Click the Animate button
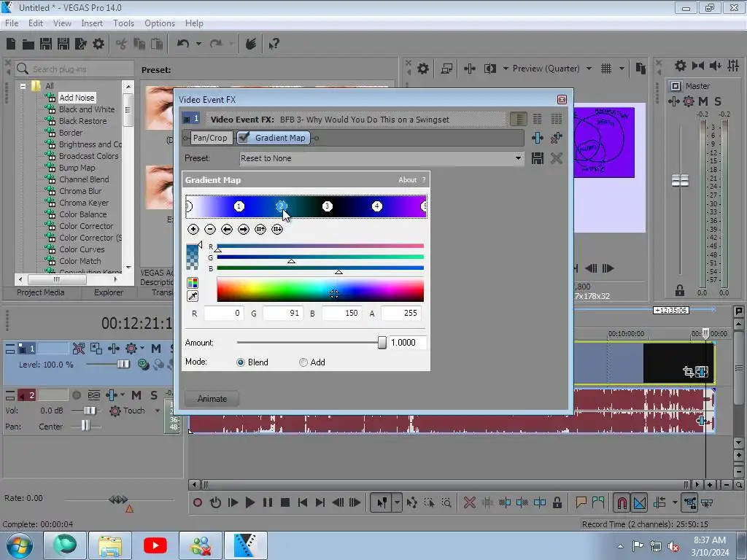Screen dimensions: 747x560 point(212,399)
